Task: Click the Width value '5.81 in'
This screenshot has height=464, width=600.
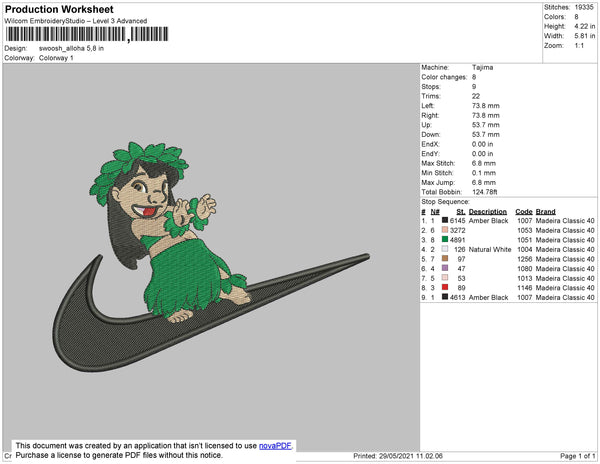Action: pyautogui.click(x=584, y=36)
